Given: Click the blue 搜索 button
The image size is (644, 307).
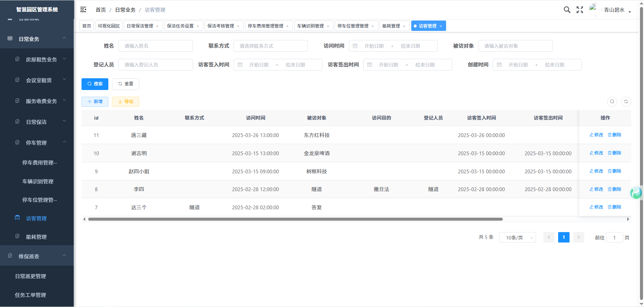Looking at the screenshot, I should [95, 84].
